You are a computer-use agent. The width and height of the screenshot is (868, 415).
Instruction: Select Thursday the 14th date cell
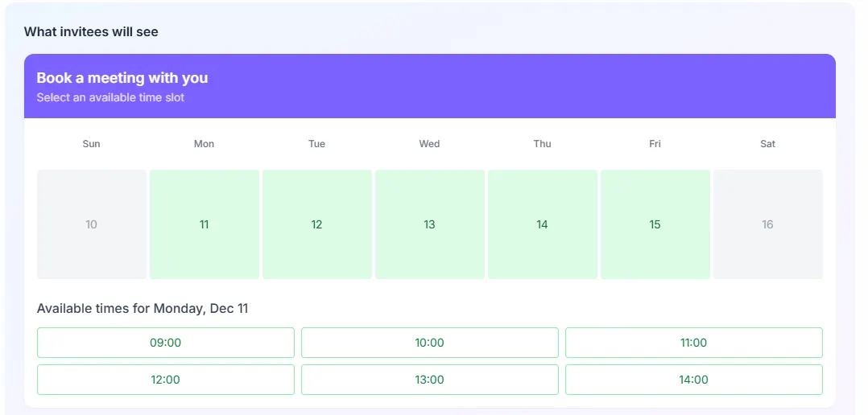[543, 224]
